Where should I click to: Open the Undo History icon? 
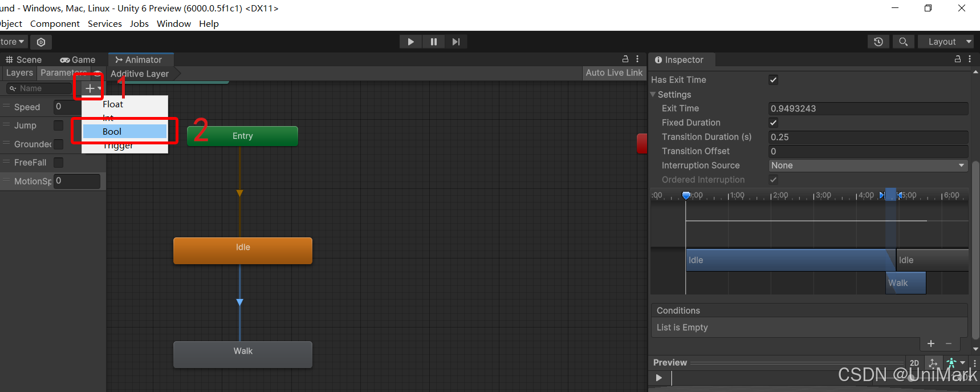pyautogui.click(x=878, y=42)
